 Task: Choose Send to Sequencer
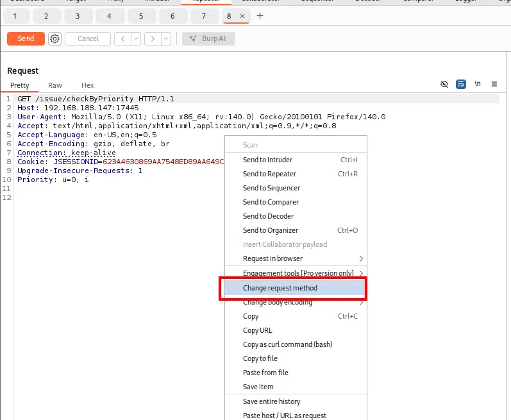296,188
